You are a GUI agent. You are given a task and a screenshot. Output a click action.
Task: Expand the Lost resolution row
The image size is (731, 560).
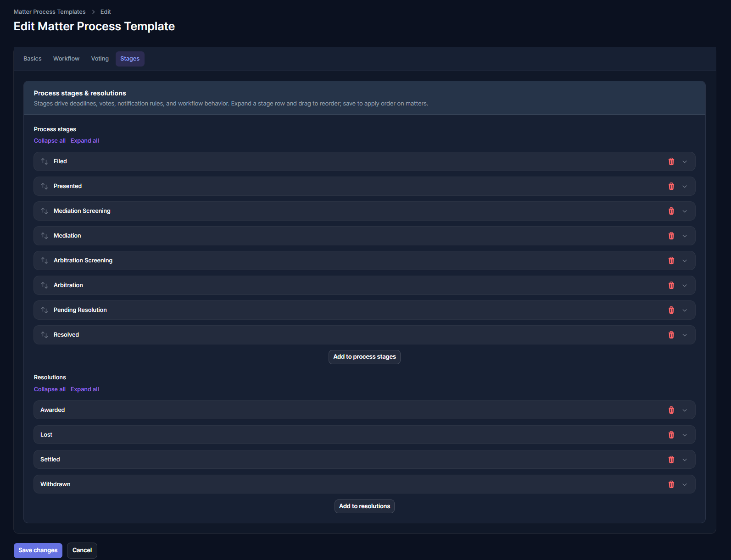tap(685, 435)
